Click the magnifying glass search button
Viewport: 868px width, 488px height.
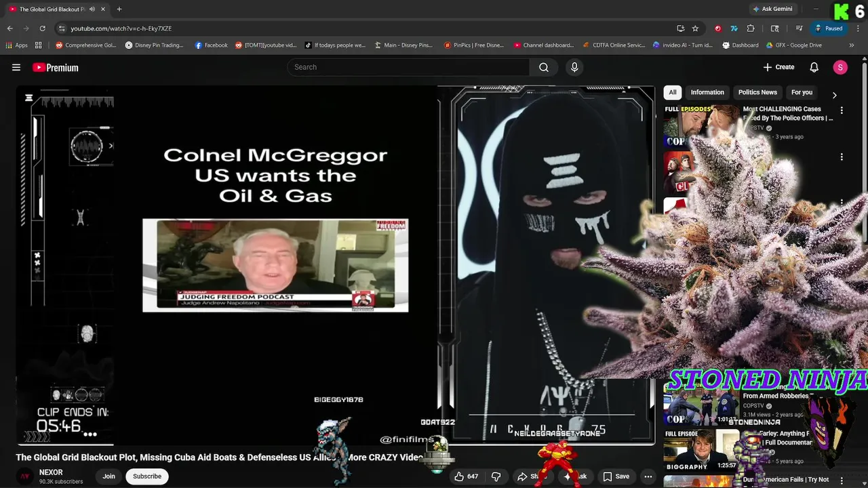coord(544,67)
